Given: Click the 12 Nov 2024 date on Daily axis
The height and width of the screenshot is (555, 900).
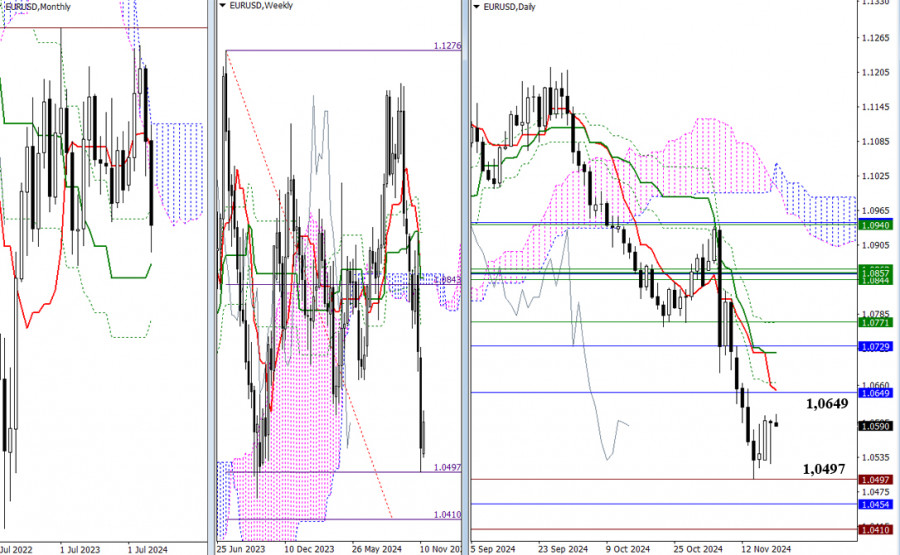Looking at the screenshot, I should (766, 549).
